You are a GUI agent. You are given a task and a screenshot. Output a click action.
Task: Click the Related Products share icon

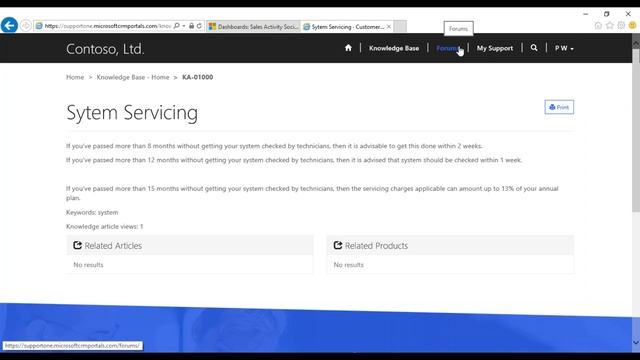(338, 245)
